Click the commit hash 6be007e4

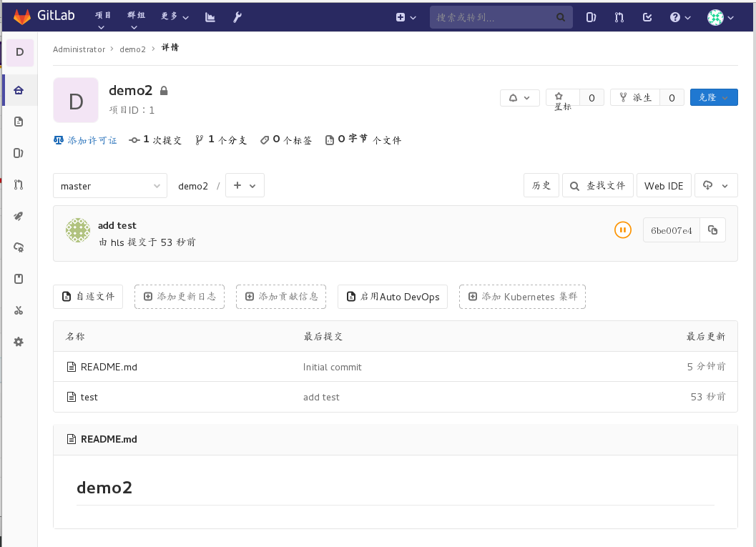point(671,230)
